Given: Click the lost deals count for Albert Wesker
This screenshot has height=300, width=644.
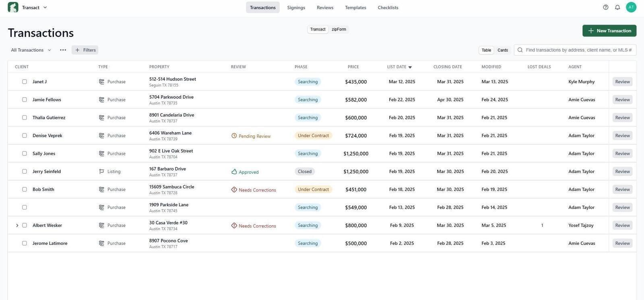Looking at the screenshot, I should coord(542,225).
